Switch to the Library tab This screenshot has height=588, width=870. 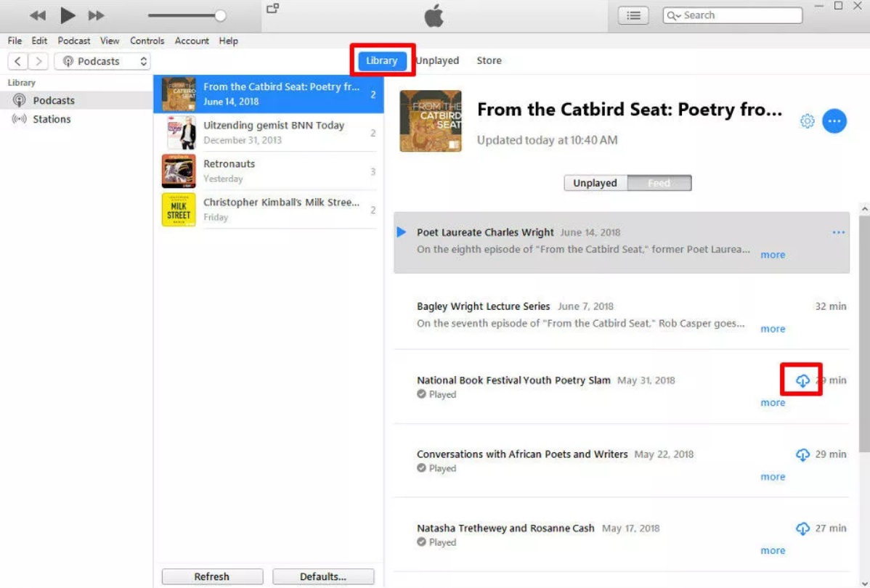tap(382, 60)
